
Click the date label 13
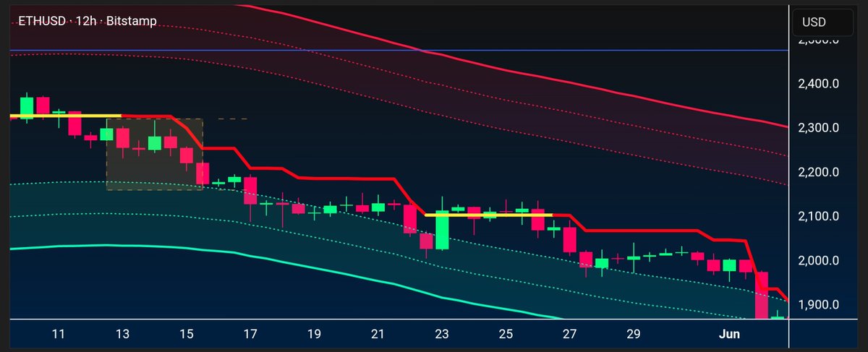point(123,334)
